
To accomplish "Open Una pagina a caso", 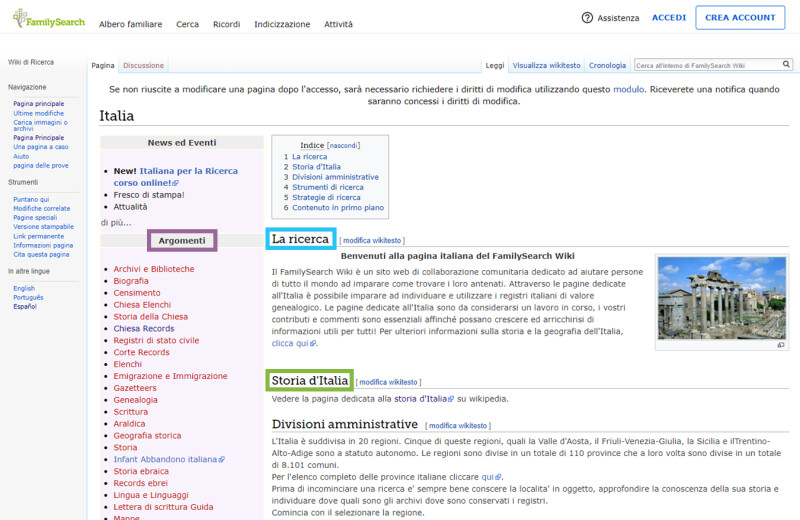I will [41, 147].
